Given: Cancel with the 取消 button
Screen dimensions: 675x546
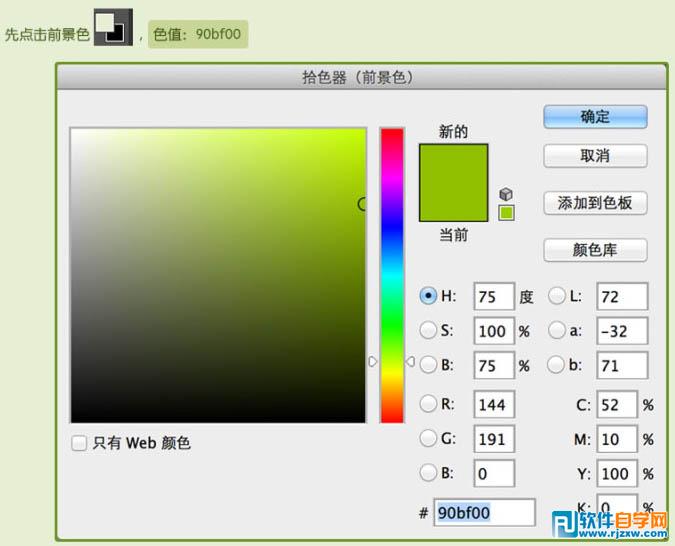Looking at the screenshot, I should coord(595,155).
